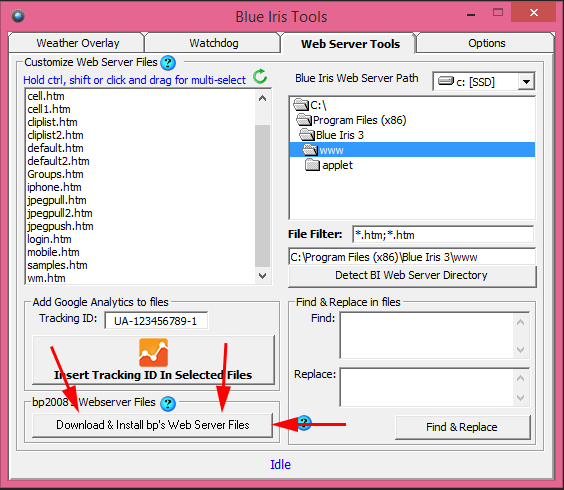Image resolution: width=564 pixels, height=490 pixels.
Task: Click the green refresh file list icon
Action: click(260, 76)
